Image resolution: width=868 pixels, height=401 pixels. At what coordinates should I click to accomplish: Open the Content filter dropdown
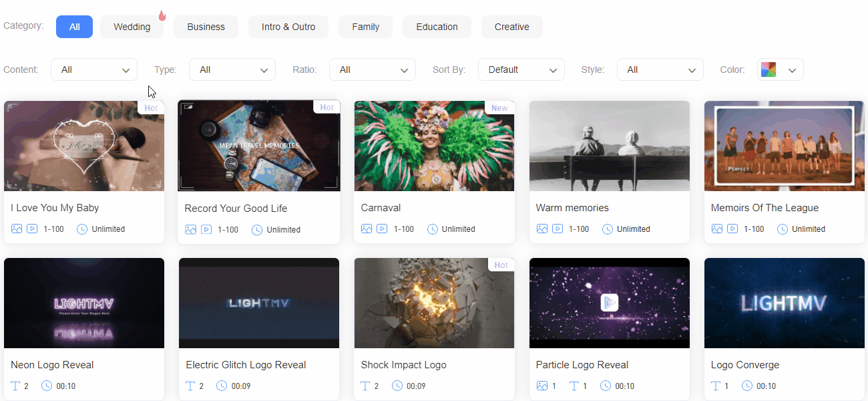[x=93, y=69]
